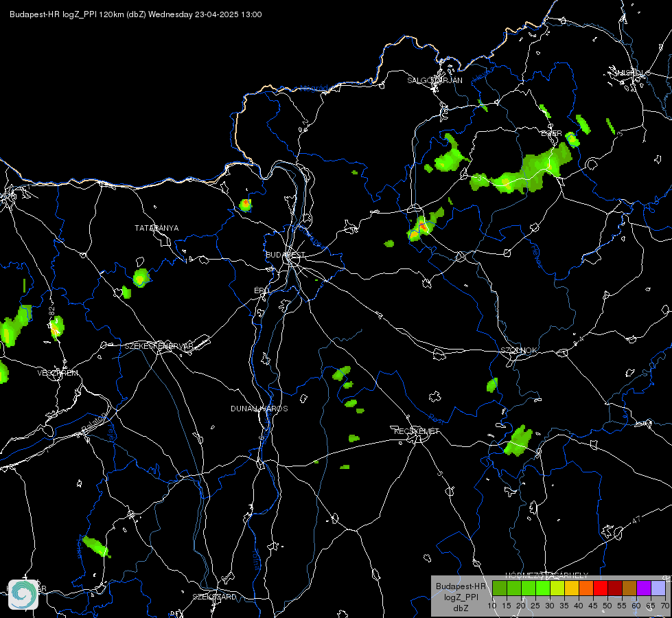
Task: Click the SALGOTARJAN city label
Action: (435, 80)
